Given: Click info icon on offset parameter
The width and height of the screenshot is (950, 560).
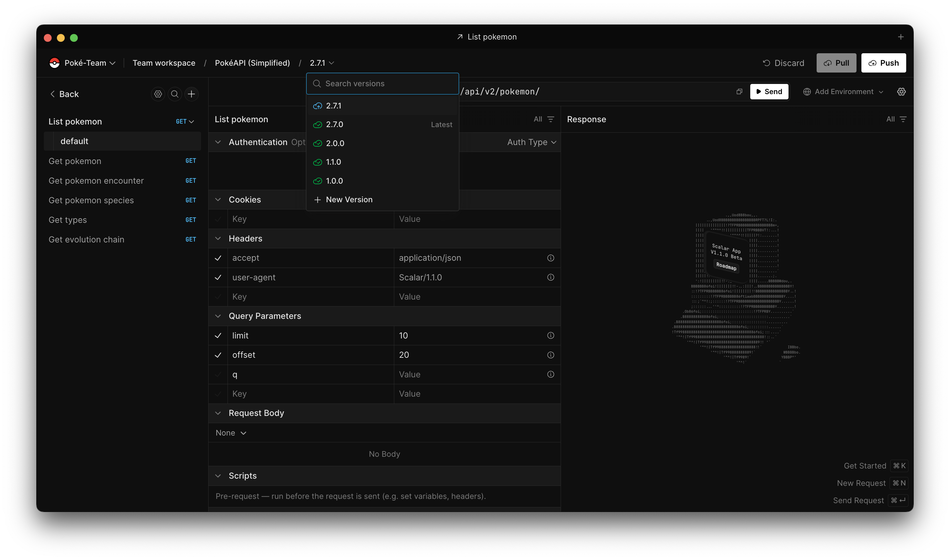Looking at the screenshot, I should [551, 355].
